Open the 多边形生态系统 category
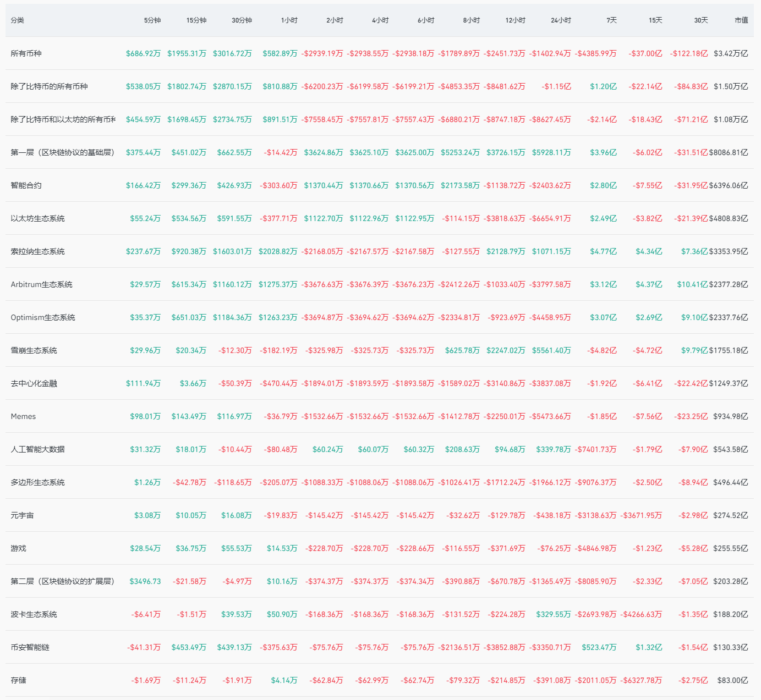This screenshot has height=700, width=761. 38,482
